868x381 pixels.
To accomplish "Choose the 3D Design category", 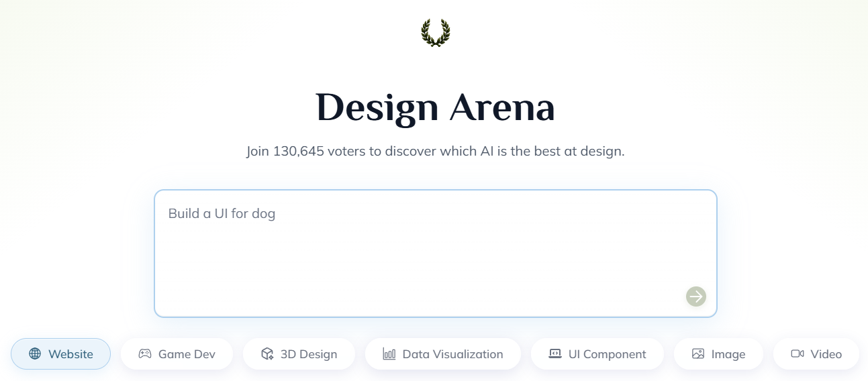I will pos(309,354).
